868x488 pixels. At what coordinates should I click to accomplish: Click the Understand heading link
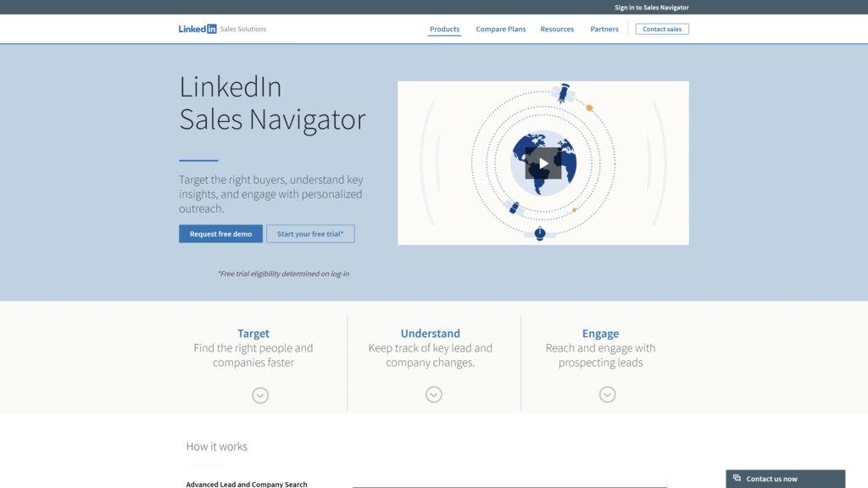pyautogui.click(x=430, y=333)
